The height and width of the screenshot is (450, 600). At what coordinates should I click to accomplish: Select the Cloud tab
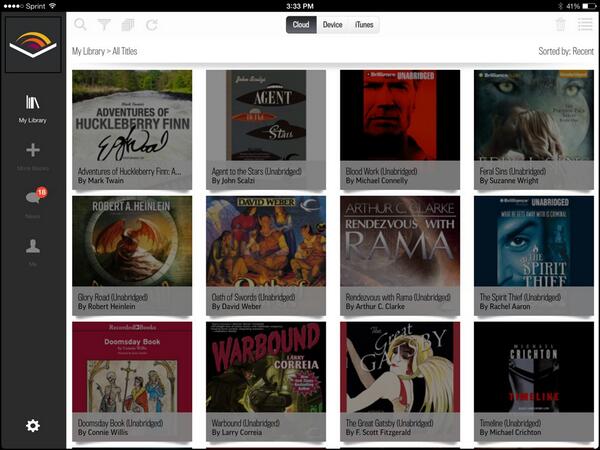(301, 25)
